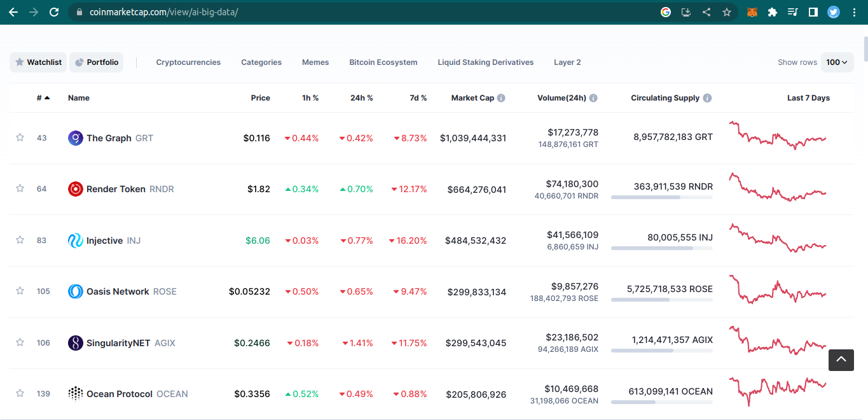Toggle the browser side panel
The height and width of the screenshot is (420, 868).
813,12
